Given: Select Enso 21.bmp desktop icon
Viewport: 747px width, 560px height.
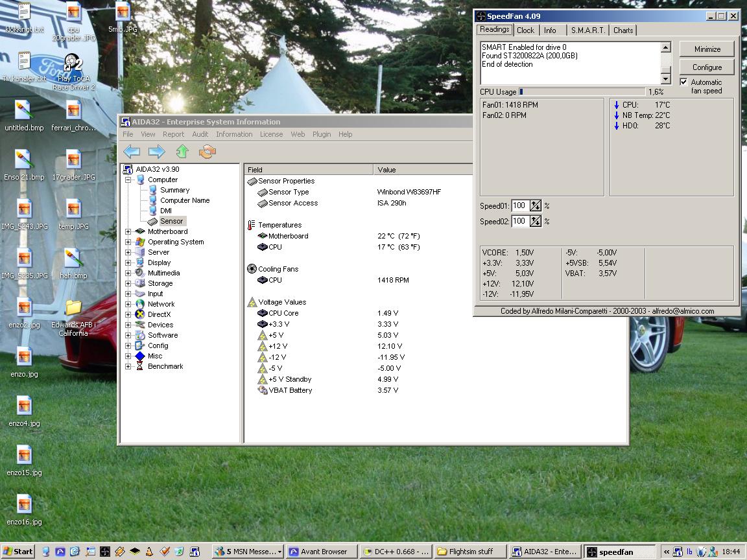Looking at the screenshot, I should click(24, 165).
